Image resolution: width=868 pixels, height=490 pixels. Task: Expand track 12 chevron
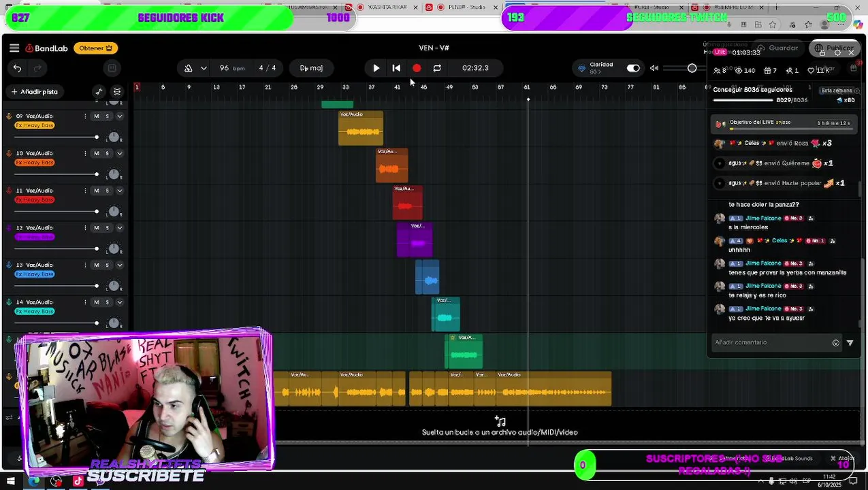pyautogui.click(x=119, y=228)
